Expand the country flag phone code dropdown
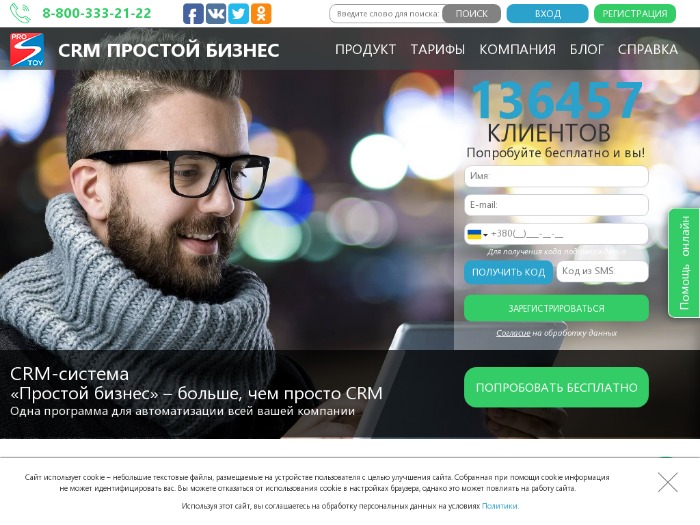The width and height of the screenshot is (700, 525). (477, 234)
